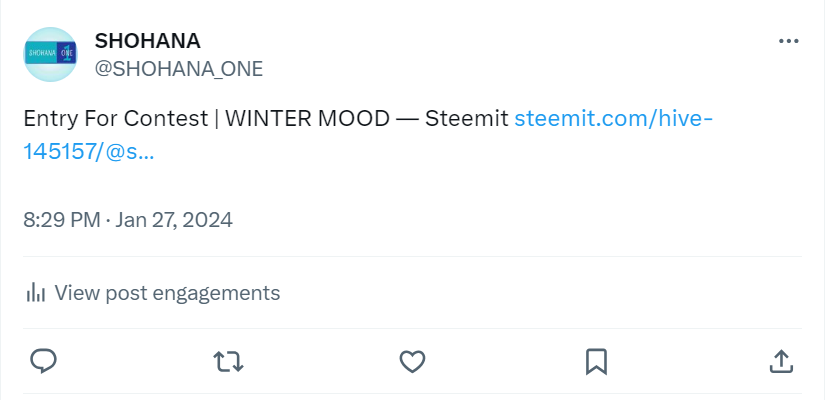Image resolution: width=825 pixels, height=400 pixels.
Task: Repost this tweet using the arrows icon
Action: [228, 362]
